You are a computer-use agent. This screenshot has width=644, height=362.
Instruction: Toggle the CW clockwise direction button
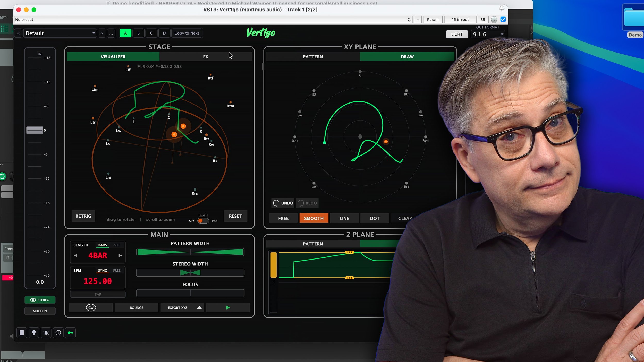click(x=91, y=307)
